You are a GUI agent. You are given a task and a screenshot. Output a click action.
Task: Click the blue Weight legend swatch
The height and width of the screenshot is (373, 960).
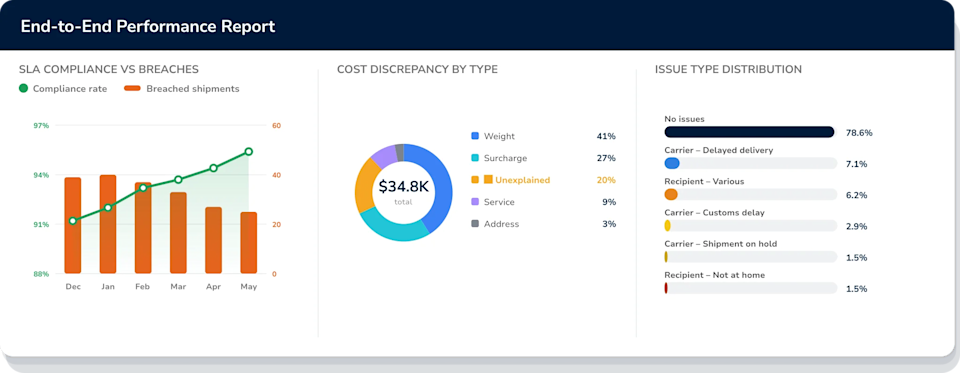click(475, 136)
